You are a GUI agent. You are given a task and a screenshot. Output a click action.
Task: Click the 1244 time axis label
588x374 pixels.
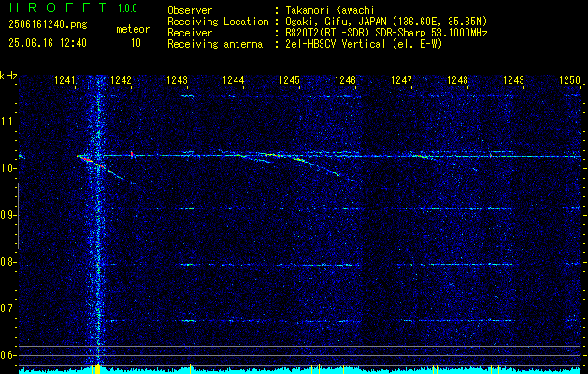coord(234,79)
